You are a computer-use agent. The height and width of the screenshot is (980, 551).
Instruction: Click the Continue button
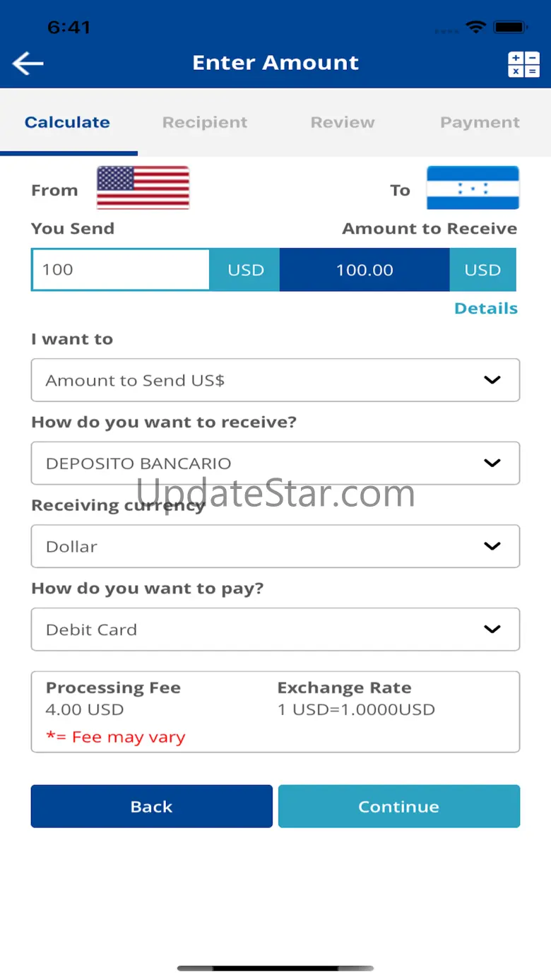(x=399, y=806)
